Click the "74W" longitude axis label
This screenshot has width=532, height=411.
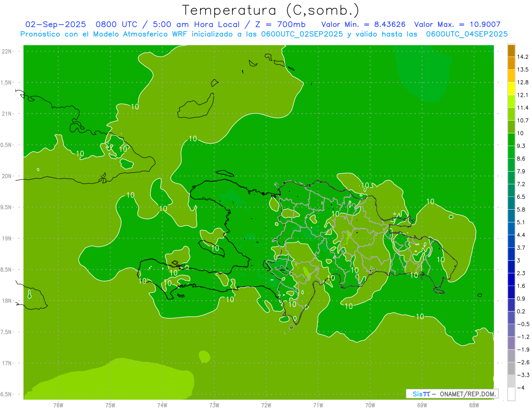pyautogui.click(x=162, y=405)
